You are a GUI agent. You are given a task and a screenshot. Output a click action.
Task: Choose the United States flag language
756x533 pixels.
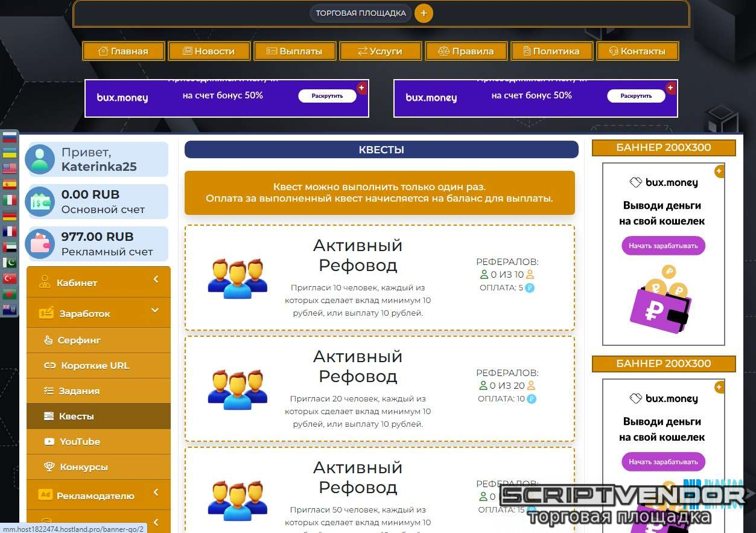click(10, 168)
